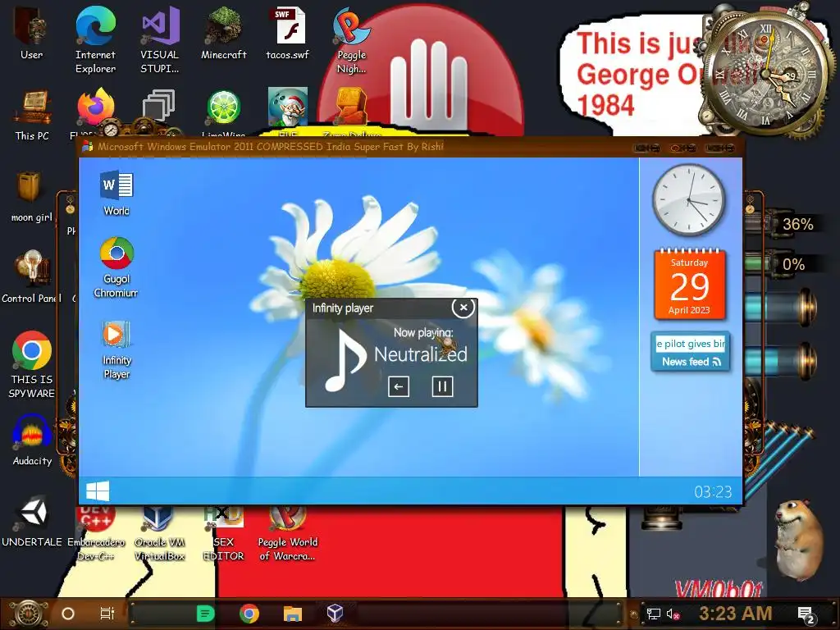Viewport: 840px width, 630px height.
Task: Click the news headline ticker text
Action: tap(691, 344)
